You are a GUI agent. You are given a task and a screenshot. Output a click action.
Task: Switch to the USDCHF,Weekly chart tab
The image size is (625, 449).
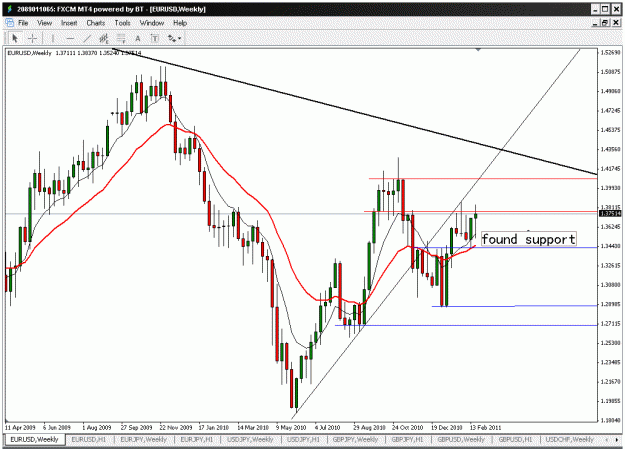(570, 439)
